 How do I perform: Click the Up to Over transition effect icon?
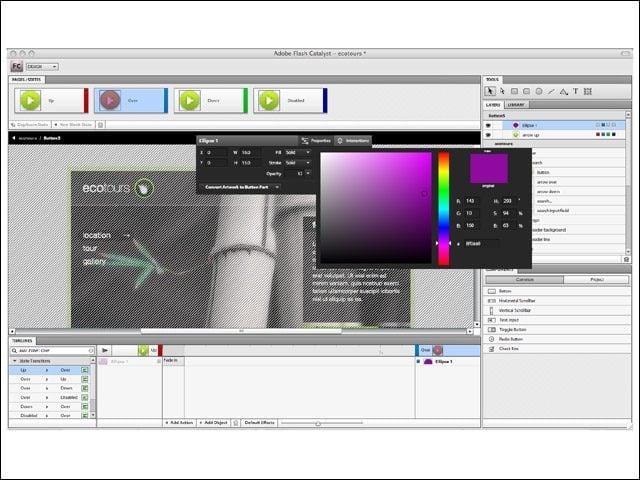[x=84, y=370]
